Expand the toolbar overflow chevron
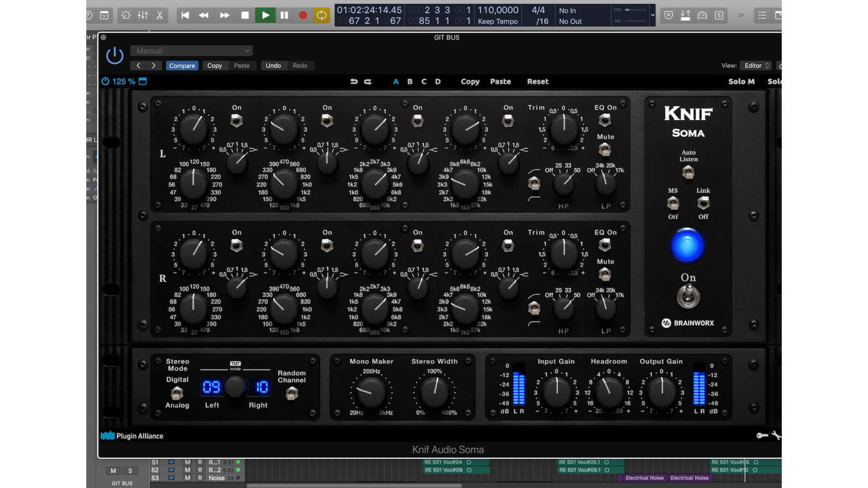Image resolution: width=868 pixels, height=488 pixels. click(x=741, y=16)
